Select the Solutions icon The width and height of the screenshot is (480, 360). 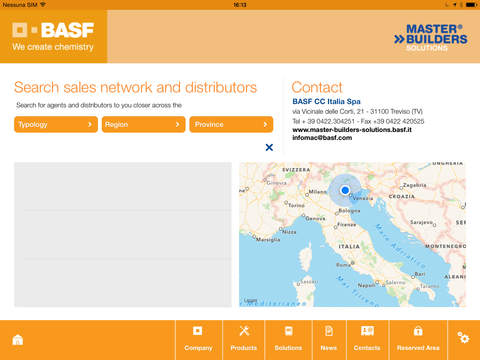[x=289, y=331]
